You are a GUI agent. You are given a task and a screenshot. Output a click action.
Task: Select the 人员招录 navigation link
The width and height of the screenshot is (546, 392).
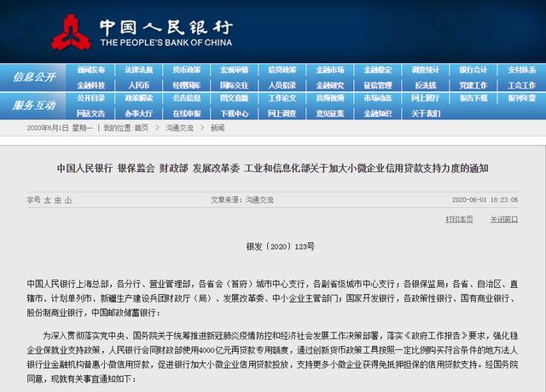[x=282, y=85]
